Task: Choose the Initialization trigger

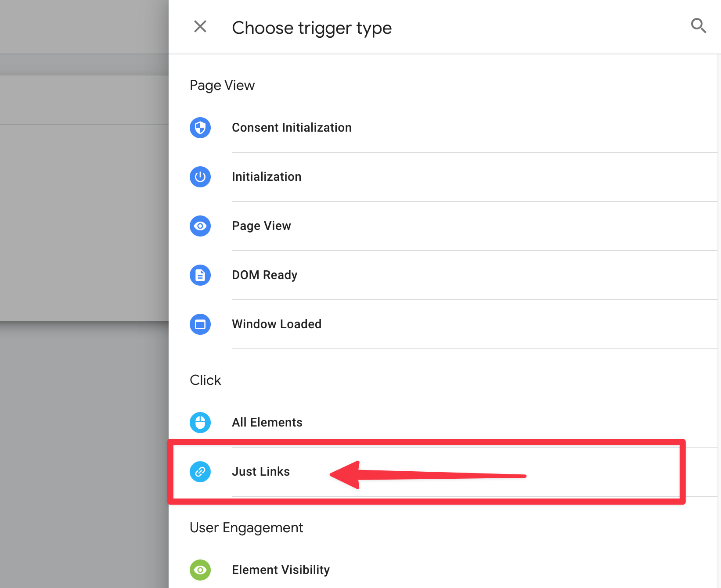Action: click(x=443, y=177)
